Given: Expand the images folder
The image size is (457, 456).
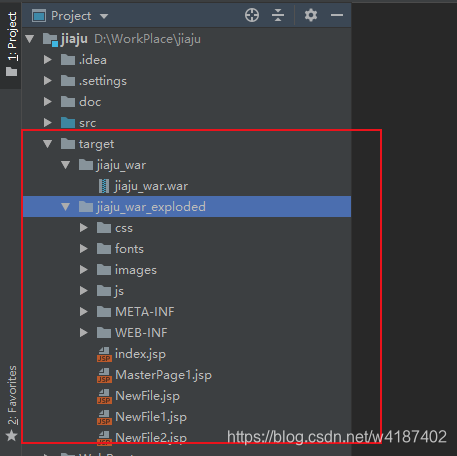Looking at the screenshot, I should click(84, 270).
